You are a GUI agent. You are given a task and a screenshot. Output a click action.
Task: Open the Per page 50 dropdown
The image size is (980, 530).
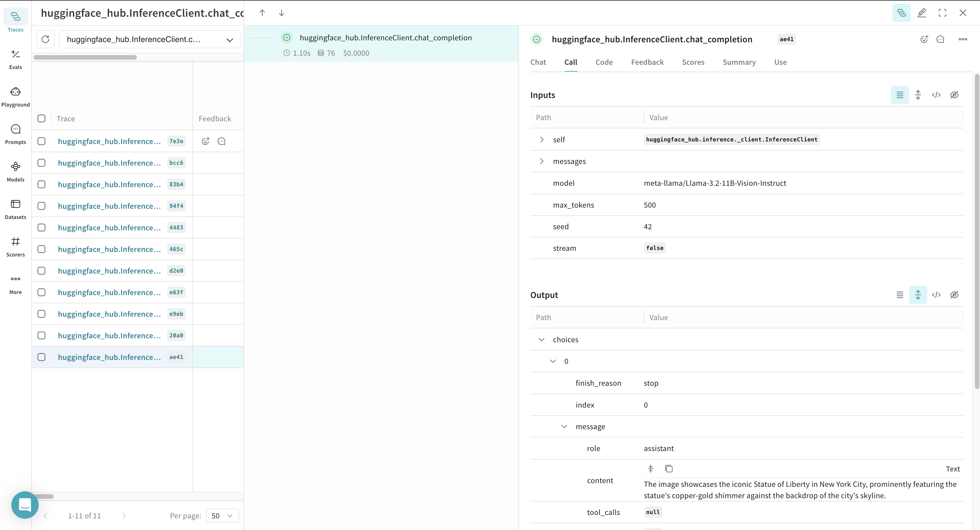point(222,516)
